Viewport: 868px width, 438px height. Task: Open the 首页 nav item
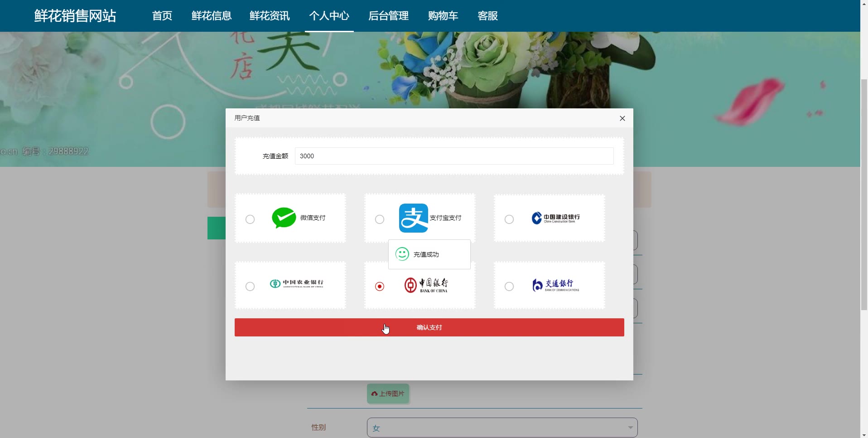(x=162, y=16)
